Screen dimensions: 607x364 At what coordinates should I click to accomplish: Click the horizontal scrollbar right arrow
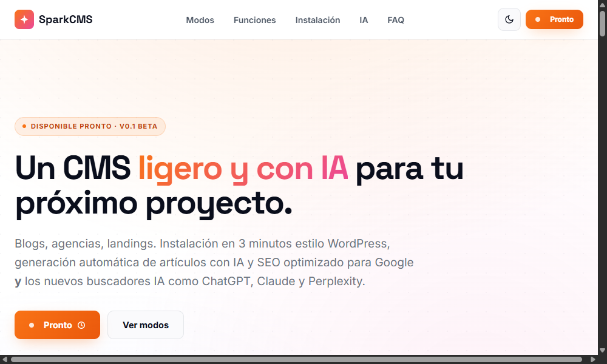(x=592, y=359)
